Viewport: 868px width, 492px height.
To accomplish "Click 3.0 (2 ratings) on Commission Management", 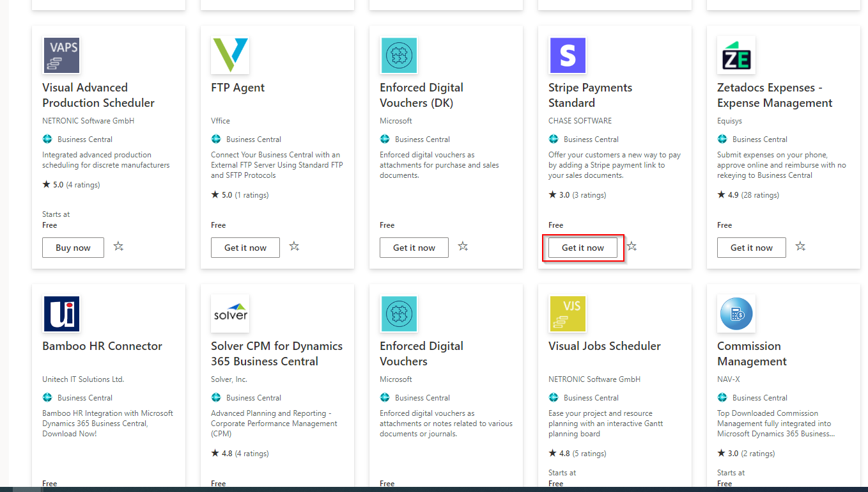I will click(746, 454).
